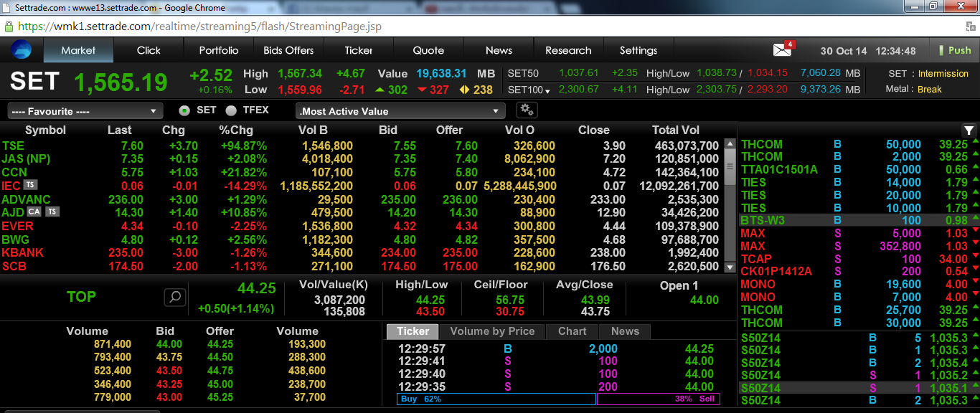The width and height of the screenshot is (980, 413).
Task: Click the green padlock in the address bar
Action: point(9,27)
